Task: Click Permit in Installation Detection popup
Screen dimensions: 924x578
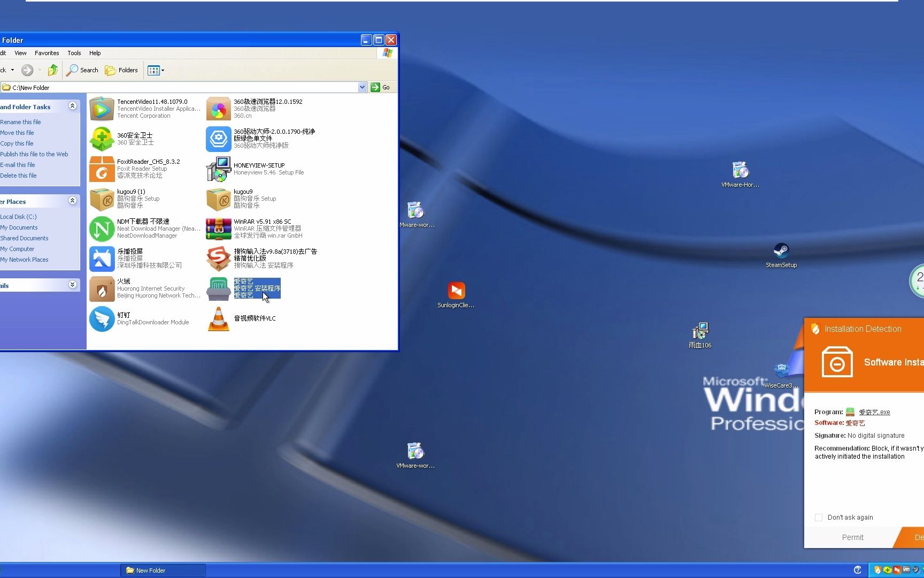Action: (852, 537)
